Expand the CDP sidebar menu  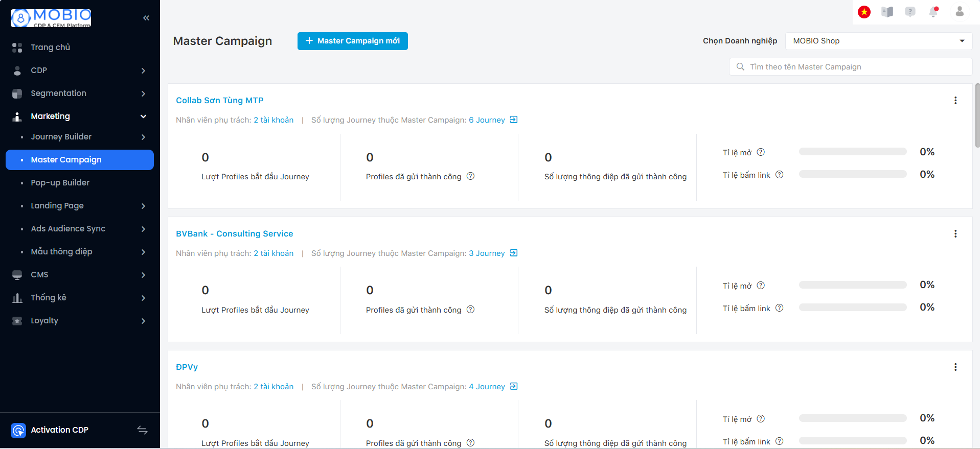pyautogui.click(x=80, y=70)
